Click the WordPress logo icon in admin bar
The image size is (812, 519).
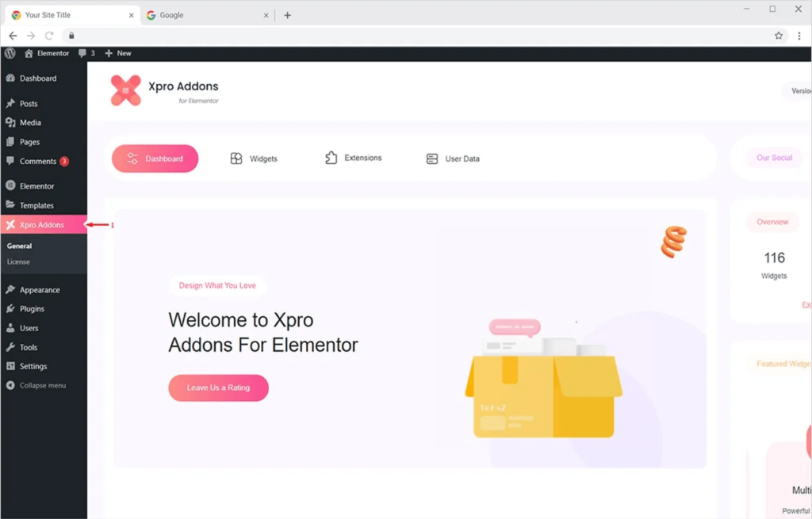click(x=10, y=53)
